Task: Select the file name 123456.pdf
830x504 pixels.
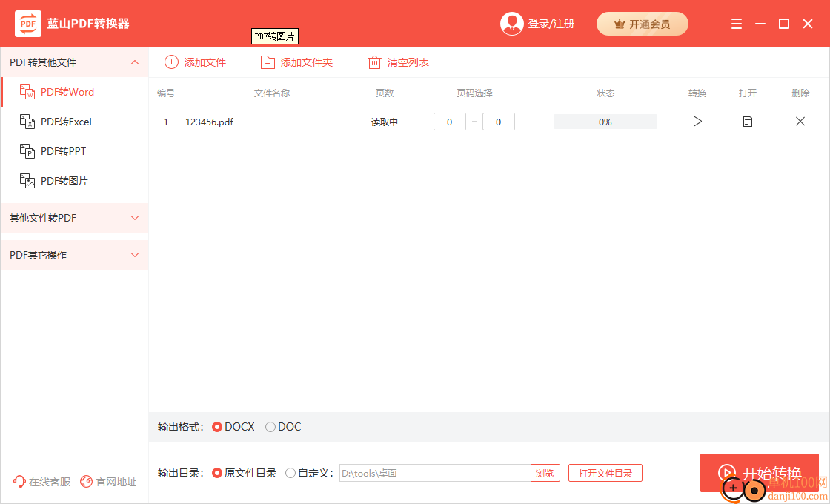Action: pyautogui.click(x=210, y=122)
